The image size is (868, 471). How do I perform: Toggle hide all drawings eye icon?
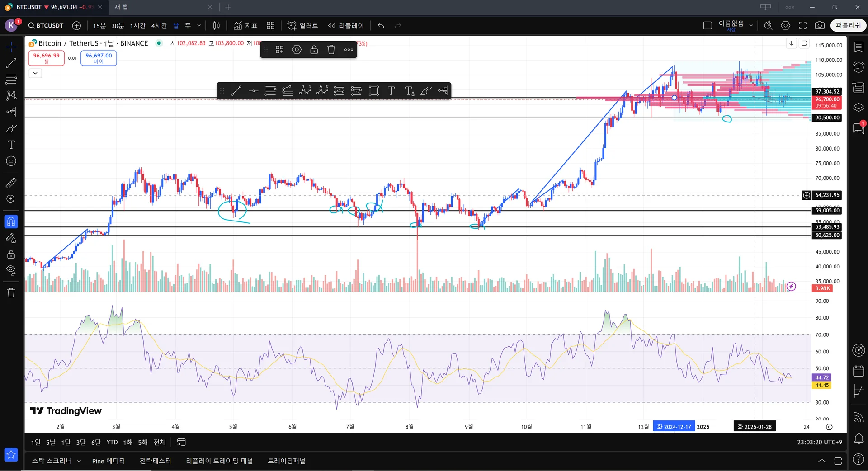(11, 271)
